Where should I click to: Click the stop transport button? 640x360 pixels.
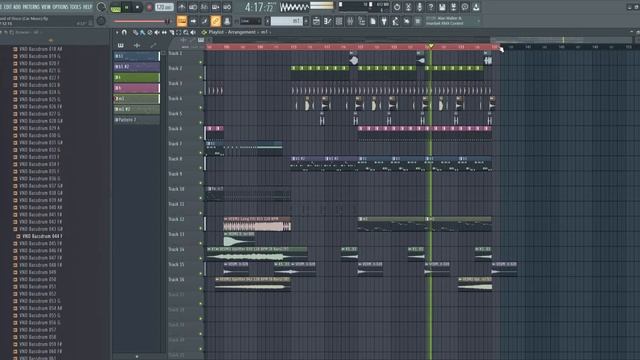(x=137, y=7)
